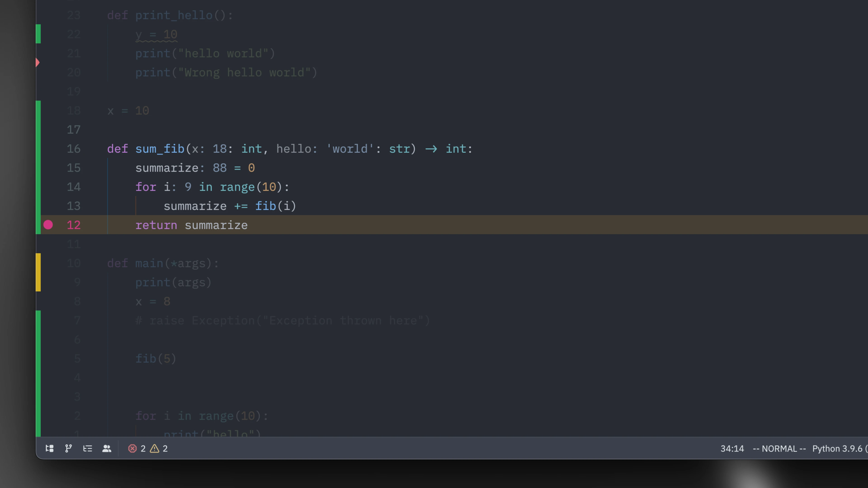
Task: Select line number 16 in the gutter
Action: tap(73, 149)
